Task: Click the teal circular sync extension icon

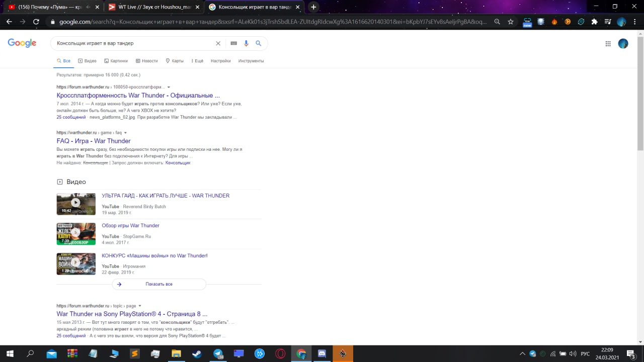Action: (581, 22)
